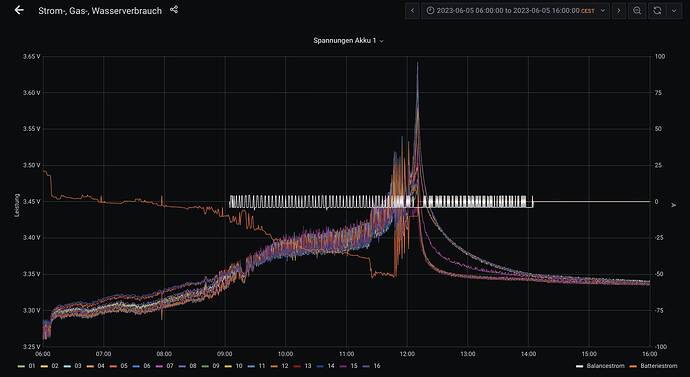690x377 pixels.
Task: Click the 3.45 V y-axis label
Action: 32,201
